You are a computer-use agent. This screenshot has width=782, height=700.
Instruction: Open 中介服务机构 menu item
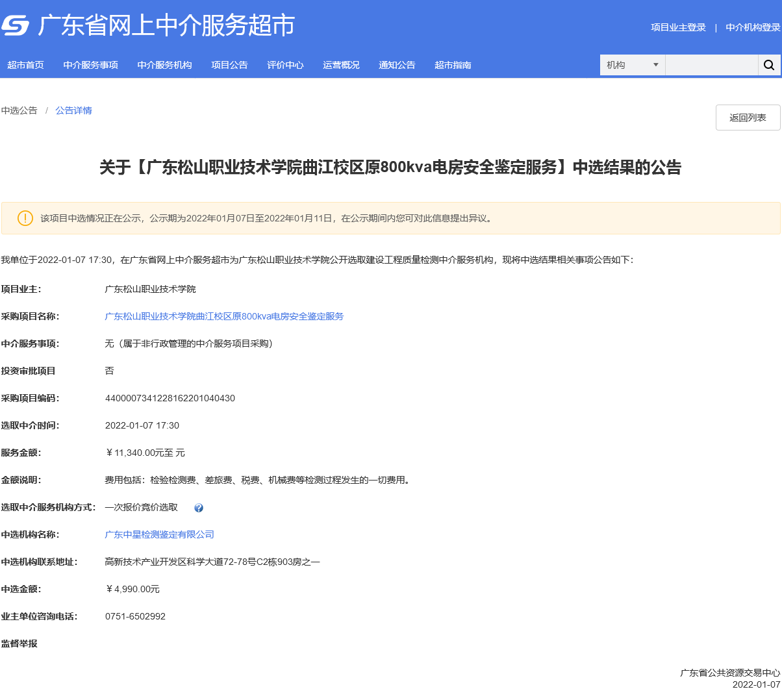coord(165,65)
